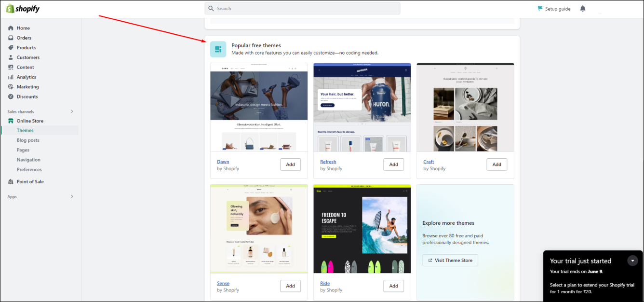Click the Marketing target icon
Screen dimensions: 644x302
coord(11,87)
